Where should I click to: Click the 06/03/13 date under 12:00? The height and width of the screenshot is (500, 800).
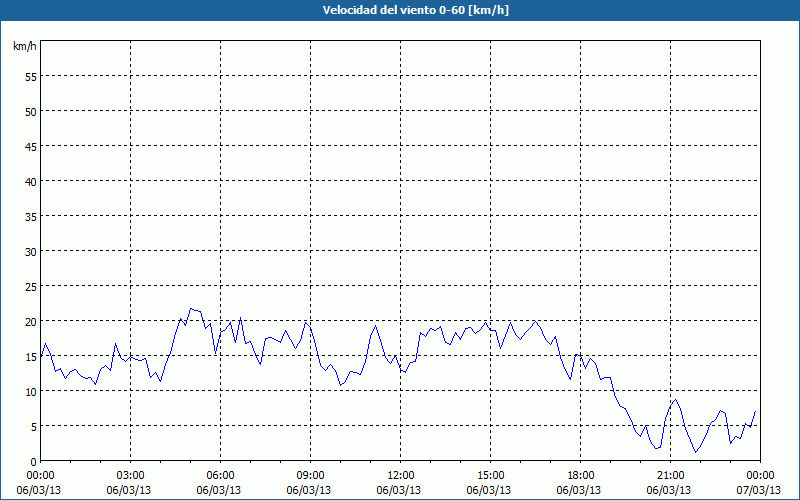coord(398,490)
